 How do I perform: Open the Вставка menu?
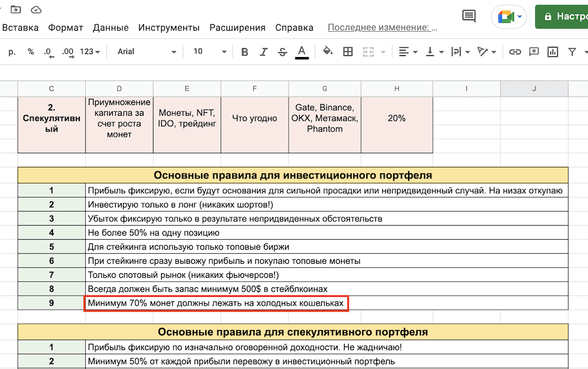(x=20, y=28)
